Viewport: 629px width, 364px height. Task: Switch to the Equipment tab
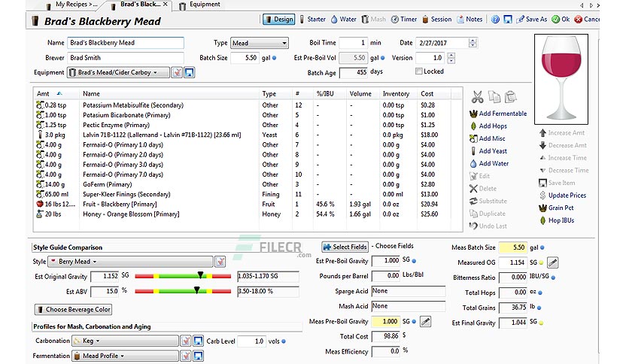[200, 5]
